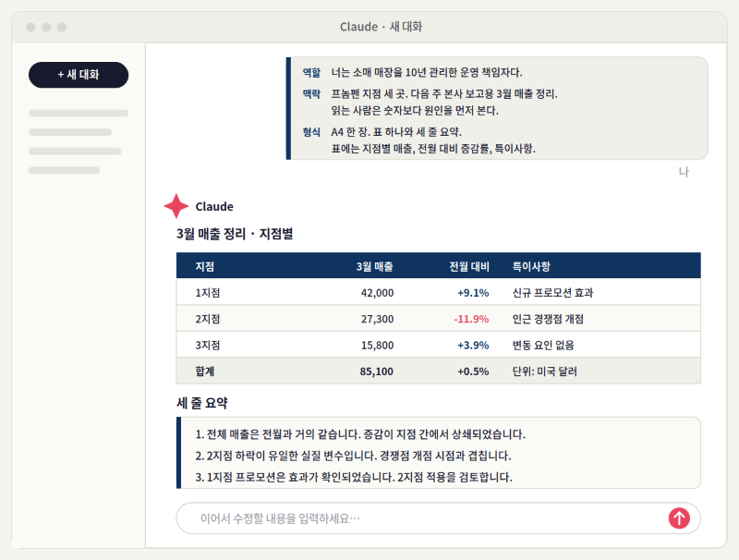Image resolution: width=739 pixels, height=560 pixels.
Task: Click the 지점 column header
Action: click(x=205, y=266)
